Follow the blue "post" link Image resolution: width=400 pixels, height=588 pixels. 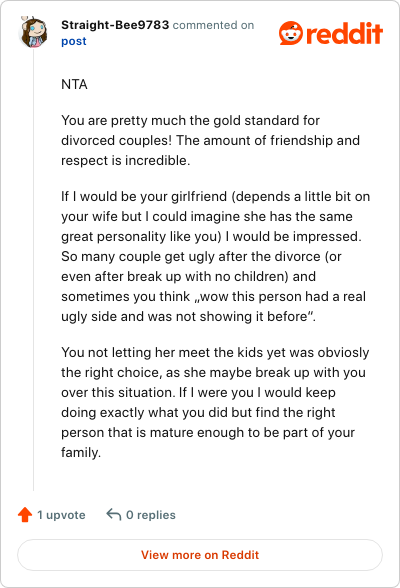point(74,41)
